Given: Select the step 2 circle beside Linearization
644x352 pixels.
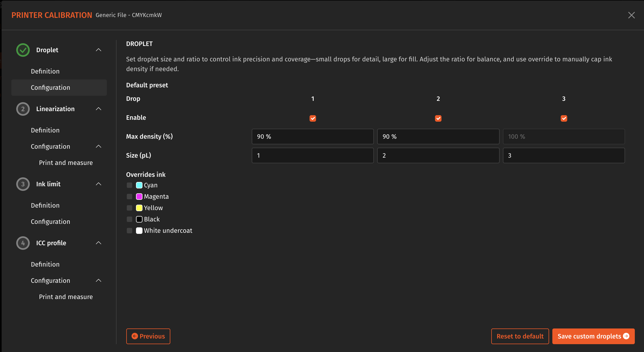Looking at the screenshot, I should click(x=23, y=109).
